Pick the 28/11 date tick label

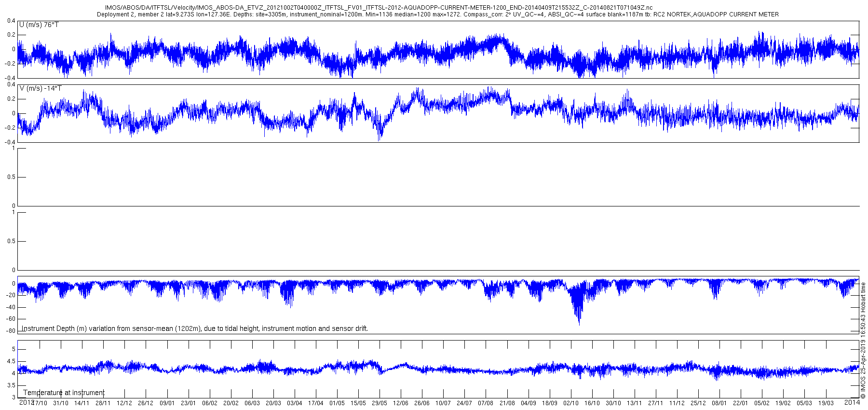click(103, 403)
